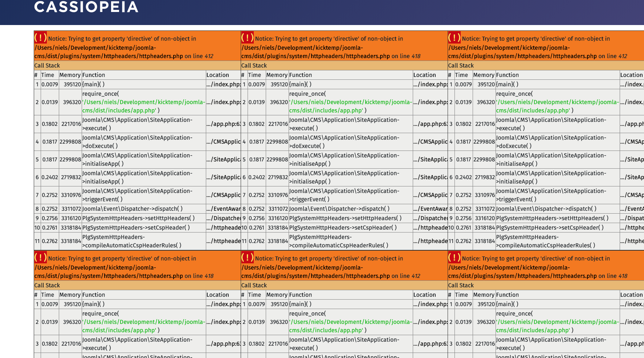
Task: Click '{main}( )' in bottom-middle table
Action: click(301, 304)
